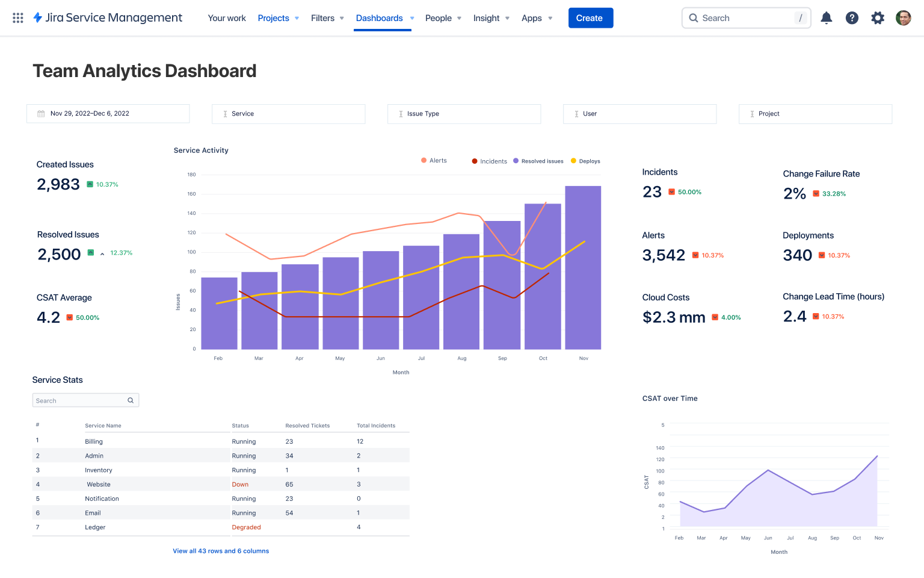Open the app switcher grid icon

pyautogui.click(x=17, y=17)
